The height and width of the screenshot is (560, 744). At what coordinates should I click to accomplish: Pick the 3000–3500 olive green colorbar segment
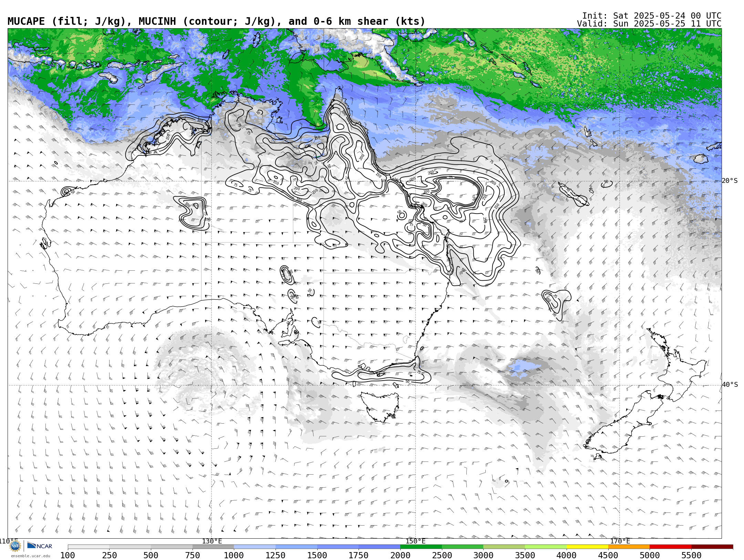click(504, 547)
